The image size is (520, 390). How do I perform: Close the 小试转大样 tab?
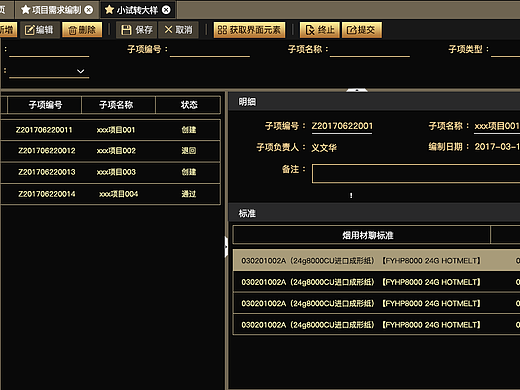[166, 10]
